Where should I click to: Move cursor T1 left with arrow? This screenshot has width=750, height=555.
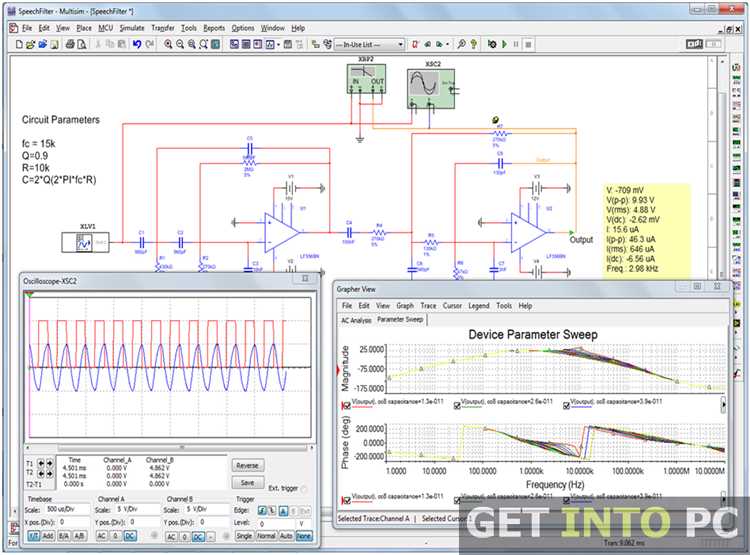(x=41, y=463)
